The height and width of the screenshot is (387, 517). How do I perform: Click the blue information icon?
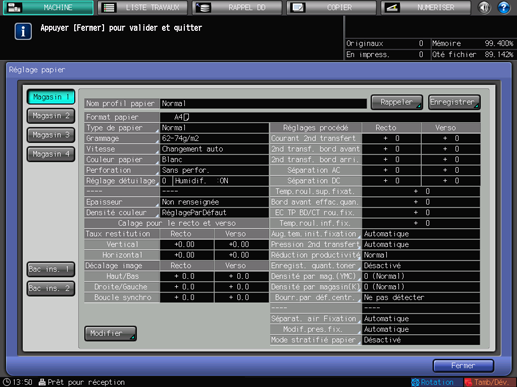click(x=23, y=31)
